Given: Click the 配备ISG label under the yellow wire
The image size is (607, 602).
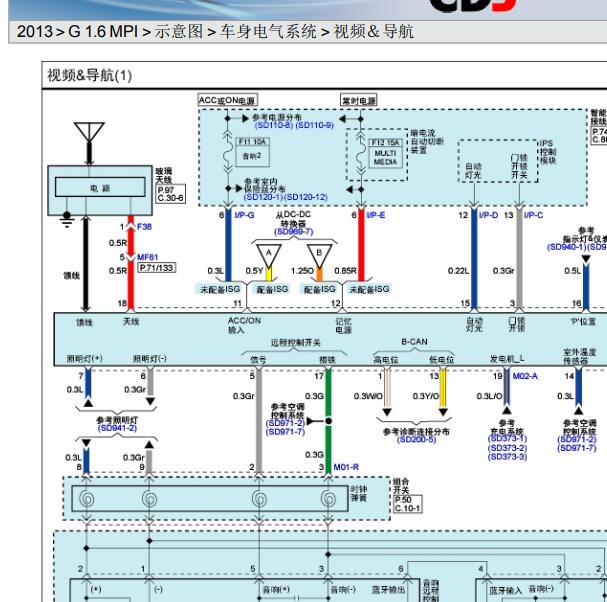Looking at the screenshot, I should (273, 289).
